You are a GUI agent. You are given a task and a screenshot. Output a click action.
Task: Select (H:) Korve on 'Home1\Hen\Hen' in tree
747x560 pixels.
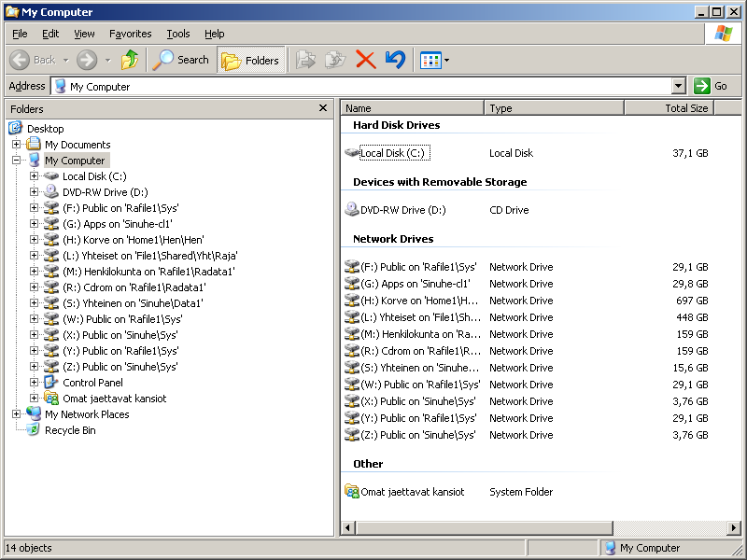coord(133,240)
